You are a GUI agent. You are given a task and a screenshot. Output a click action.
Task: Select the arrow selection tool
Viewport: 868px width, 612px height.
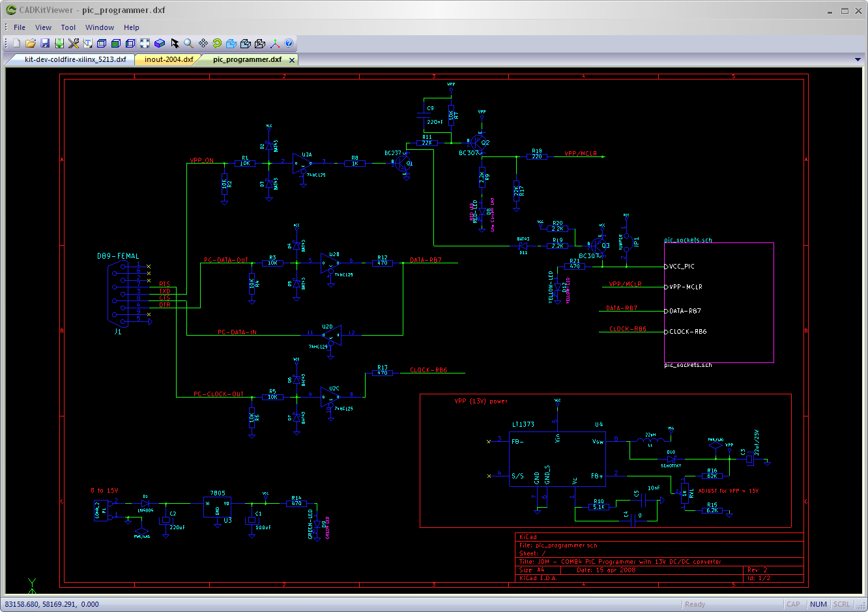[173, 43]
